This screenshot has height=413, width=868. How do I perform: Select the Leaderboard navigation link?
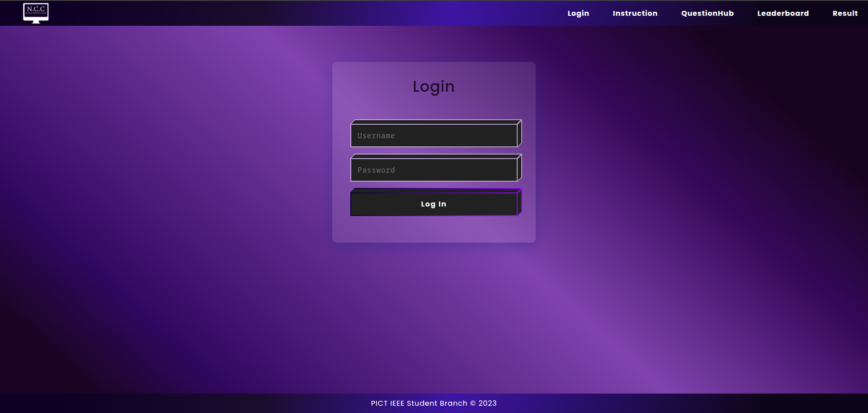coord(783,14)
